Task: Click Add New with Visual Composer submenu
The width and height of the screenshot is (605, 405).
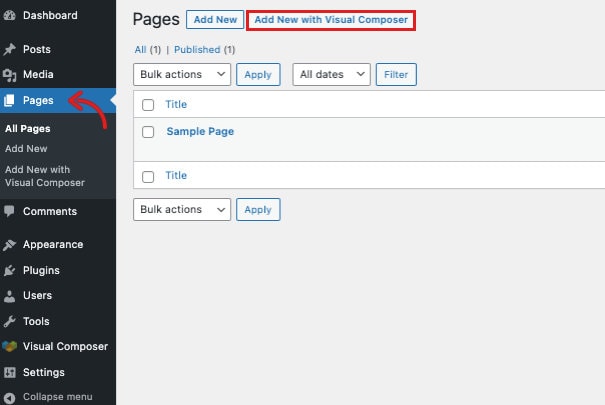Action: [x=45, y=176]
